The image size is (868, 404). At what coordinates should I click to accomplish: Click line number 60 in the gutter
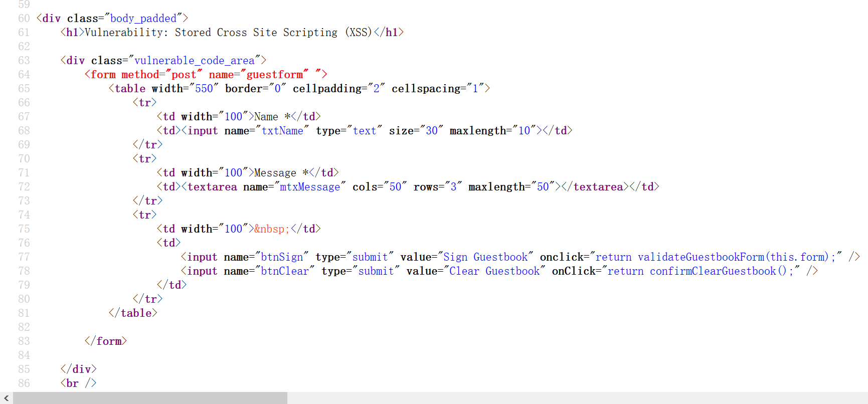pyautogui.click(x=24, y=19)
